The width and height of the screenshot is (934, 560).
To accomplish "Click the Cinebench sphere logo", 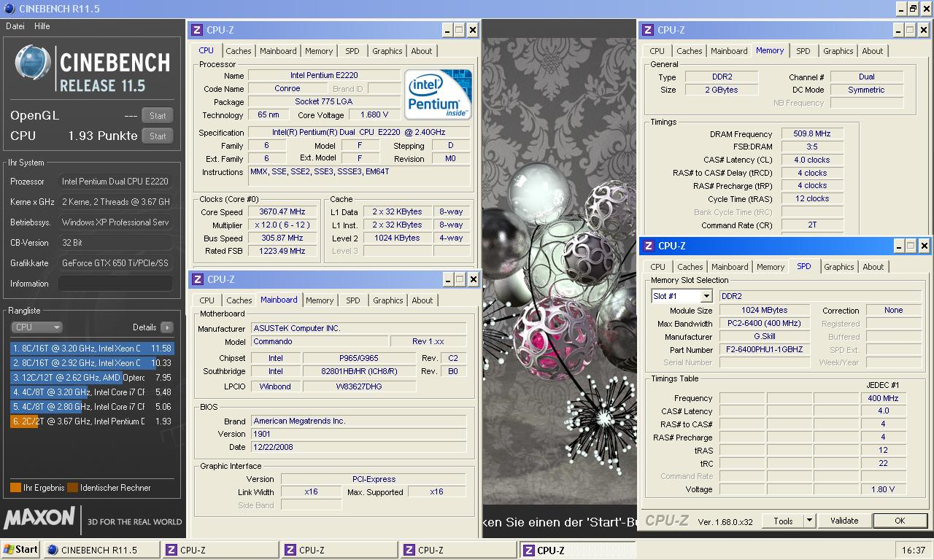I will pos(32,62).
